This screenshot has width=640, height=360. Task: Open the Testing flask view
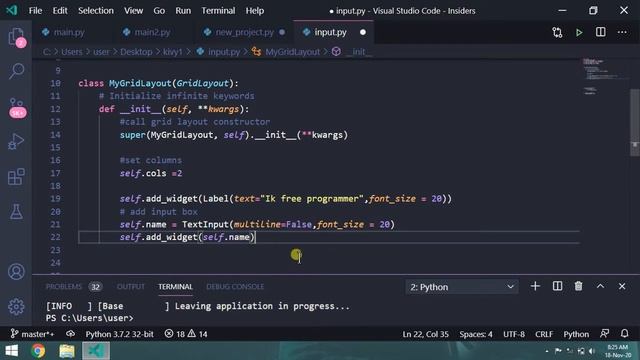pos(16,212)
